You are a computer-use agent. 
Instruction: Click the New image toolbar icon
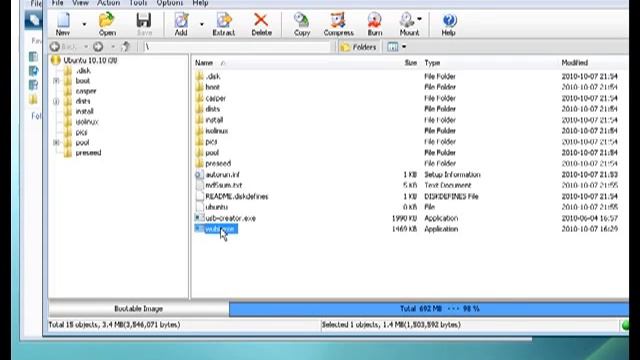click(63, 24)
